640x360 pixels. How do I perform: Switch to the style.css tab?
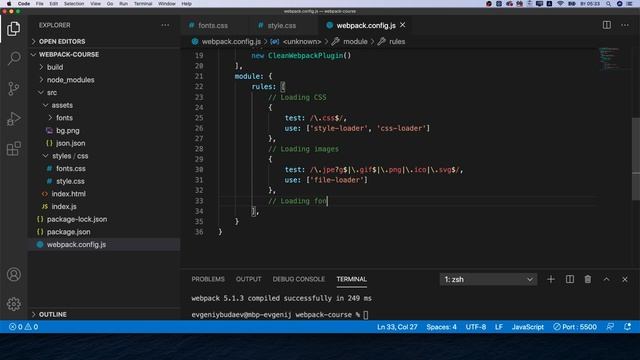click(x=282, y=25)
